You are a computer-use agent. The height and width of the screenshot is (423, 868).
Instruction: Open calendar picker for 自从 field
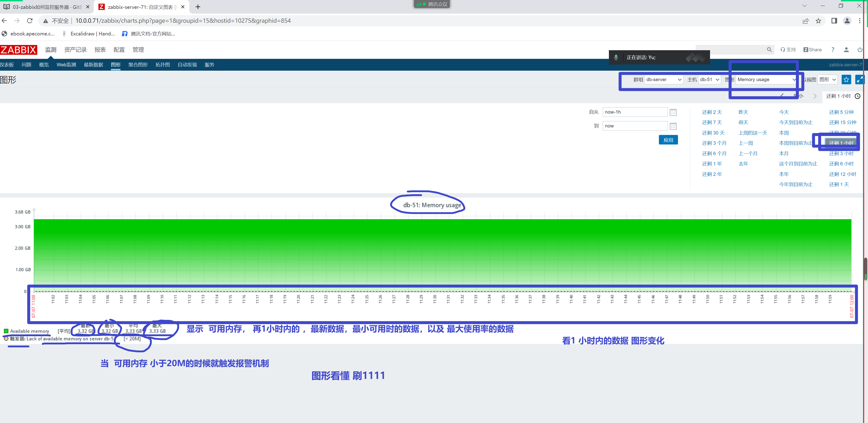tap(673, 112)
